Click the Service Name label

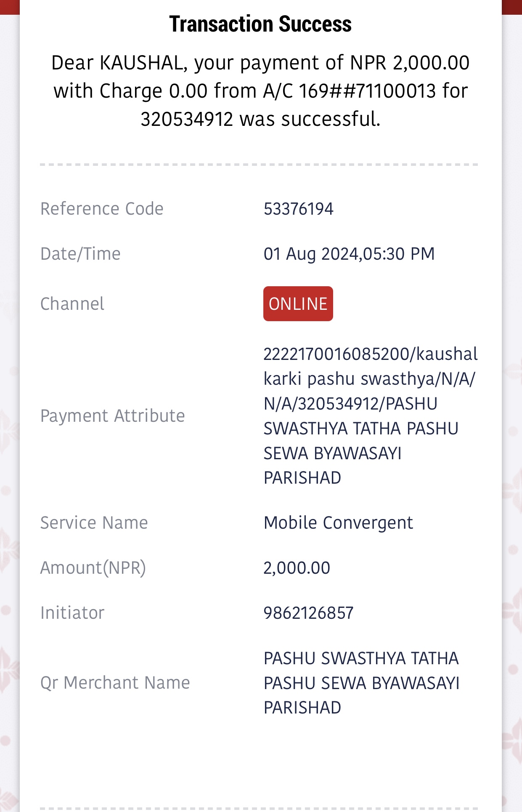(94, 523)
